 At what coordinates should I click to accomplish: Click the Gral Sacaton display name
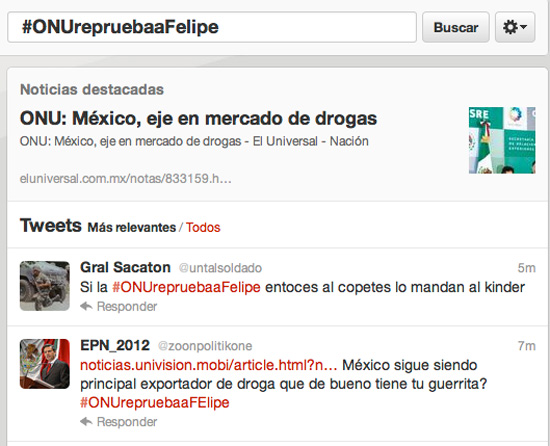125,268
